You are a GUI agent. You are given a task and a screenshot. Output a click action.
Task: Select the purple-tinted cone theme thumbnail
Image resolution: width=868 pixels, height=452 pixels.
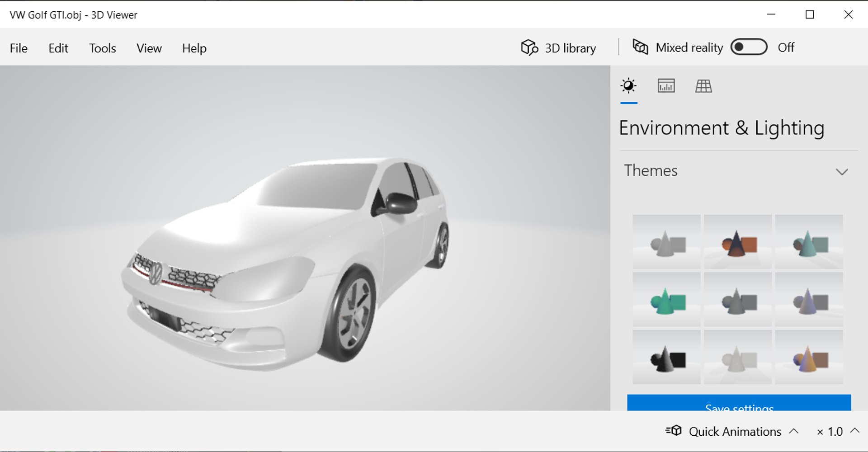809,299
